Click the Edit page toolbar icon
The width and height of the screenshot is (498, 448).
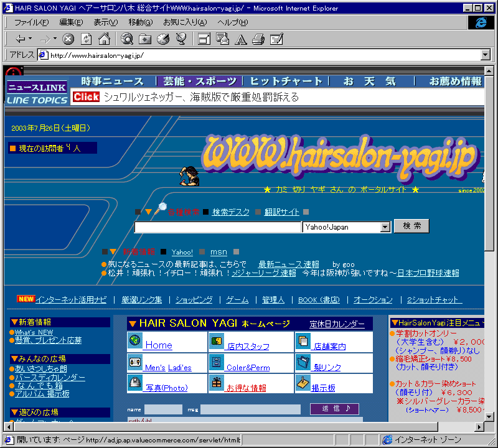(x=276, y=39)
